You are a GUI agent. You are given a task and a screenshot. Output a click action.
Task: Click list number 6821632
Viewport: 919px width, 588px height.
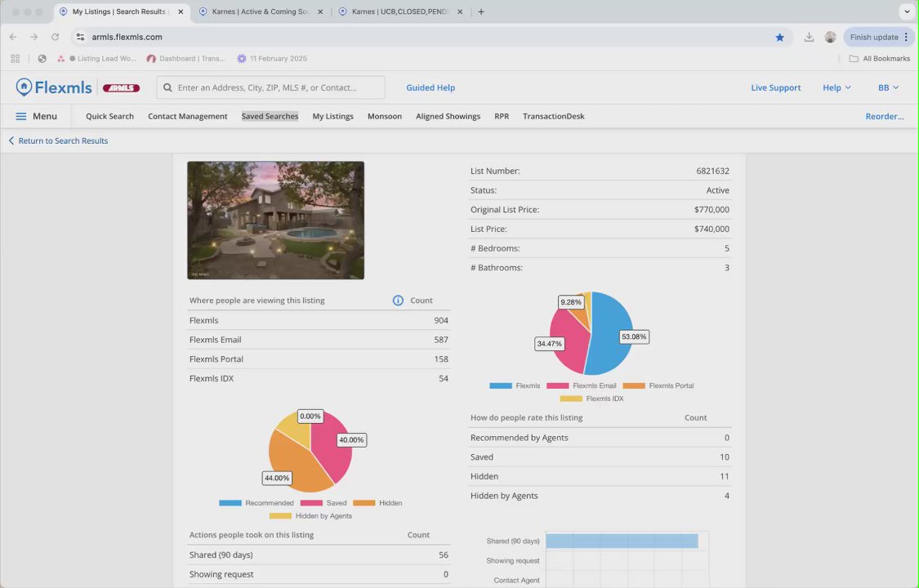(712, 171)
